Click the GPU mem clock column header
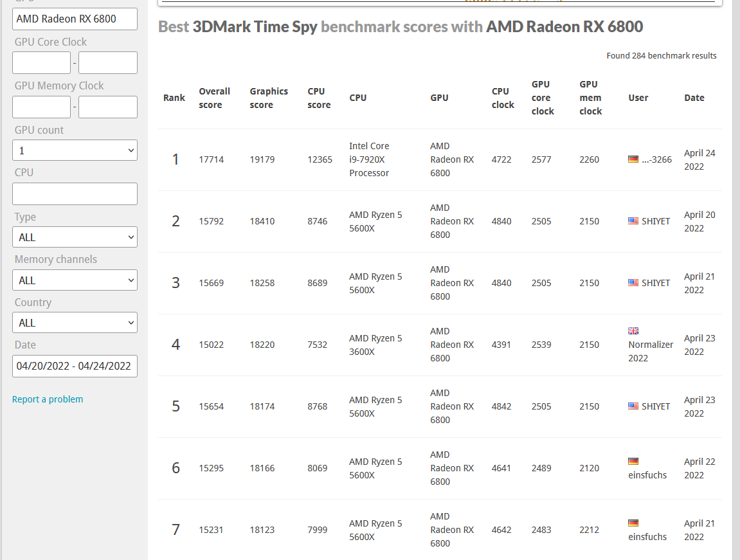 [590, 98]
